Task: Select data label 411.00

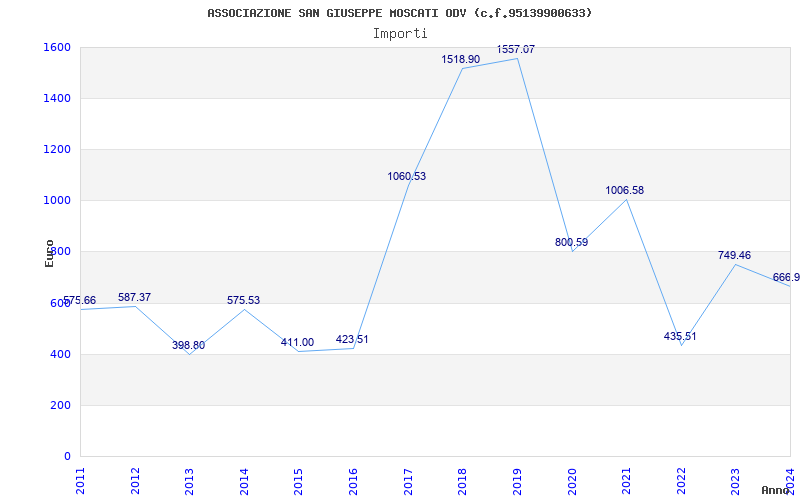Action: coord(297,342)
